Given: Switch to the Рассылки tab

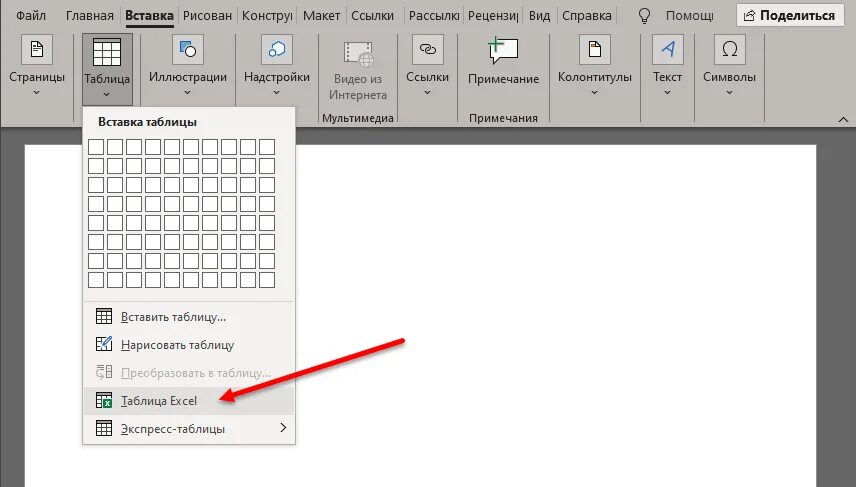Looking at the screenshot, I should click(434, 15).
